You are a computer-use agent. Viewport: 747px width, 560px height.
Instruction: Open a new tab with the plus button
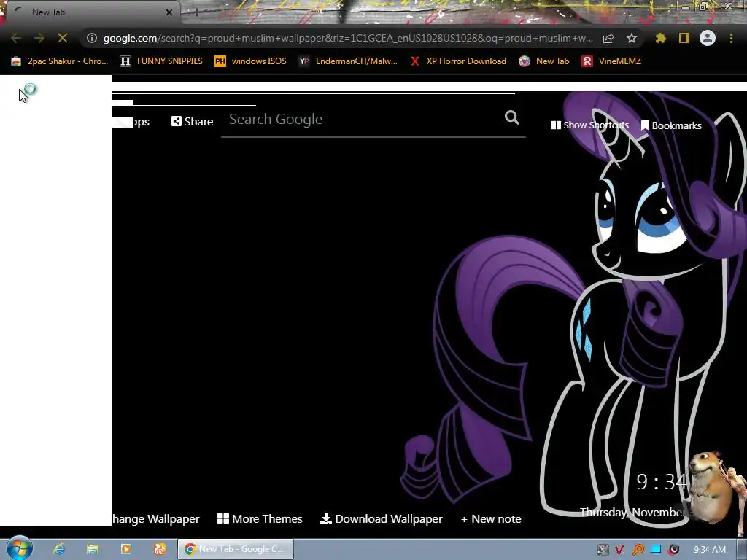point(196,12)
